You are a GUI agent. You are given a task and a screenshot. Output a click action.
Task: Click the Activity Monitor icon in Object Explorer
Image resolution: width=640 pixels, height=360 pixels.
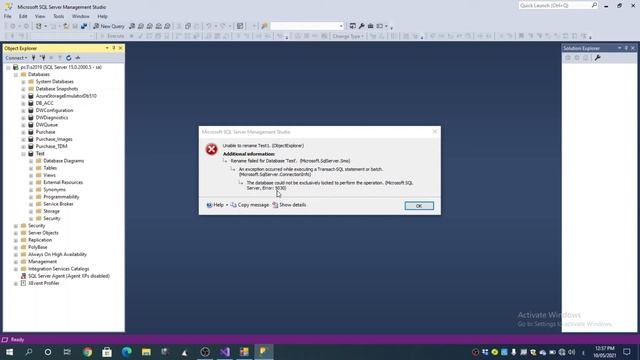[78, 58]
